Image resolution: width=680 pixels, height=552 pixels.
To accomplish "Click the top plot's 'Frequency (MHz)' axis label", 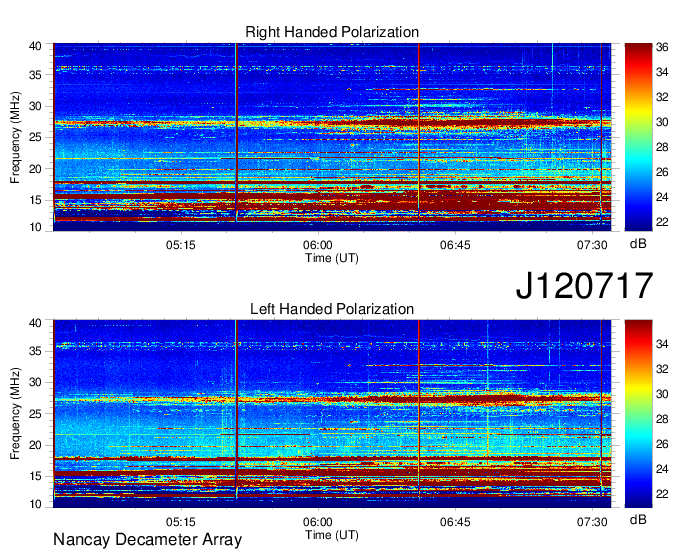I will coord(15,137).
